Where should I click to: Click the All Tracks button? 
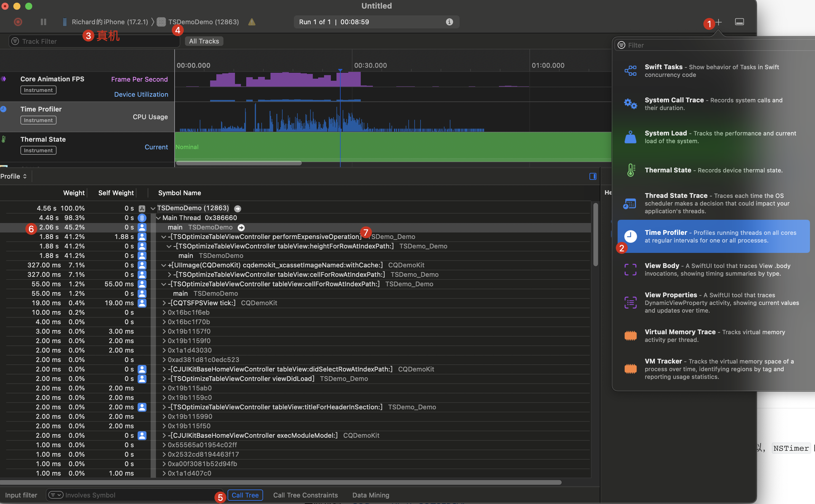pos(204,41)
